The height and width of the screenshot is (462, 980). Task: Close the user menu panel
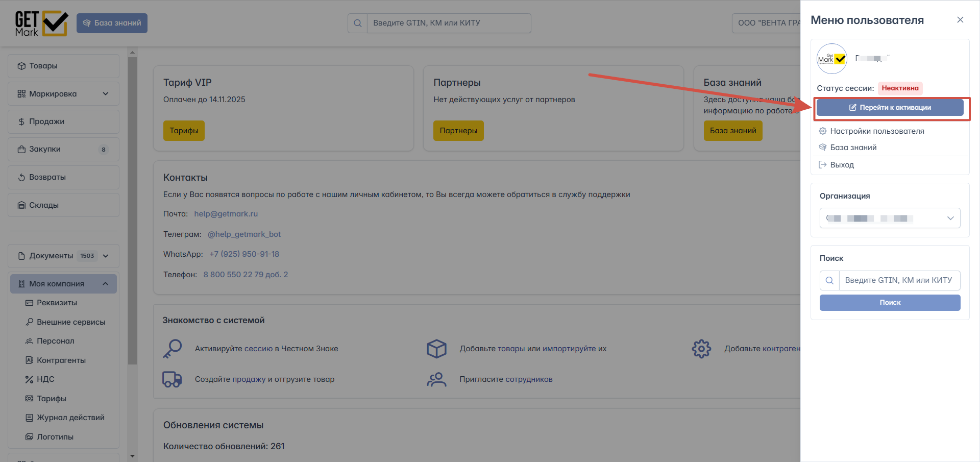pos(960,20)
